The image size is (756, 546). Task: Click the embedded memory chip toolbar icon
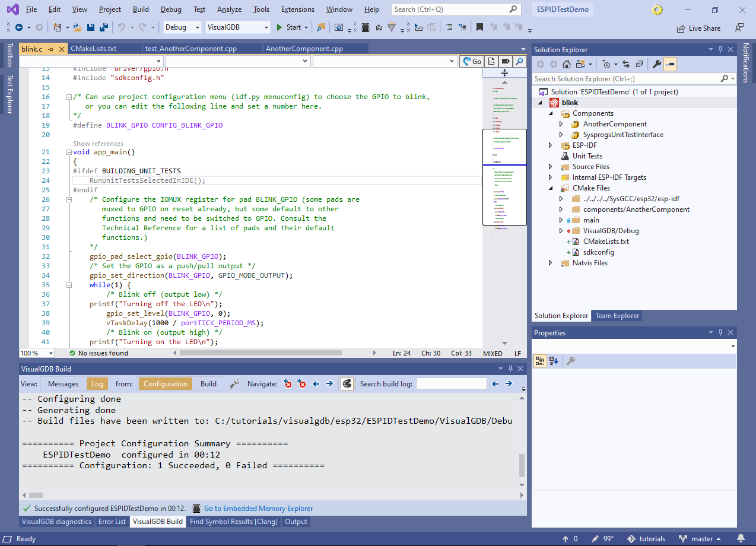pyautogui.click(x=365, y=27)
